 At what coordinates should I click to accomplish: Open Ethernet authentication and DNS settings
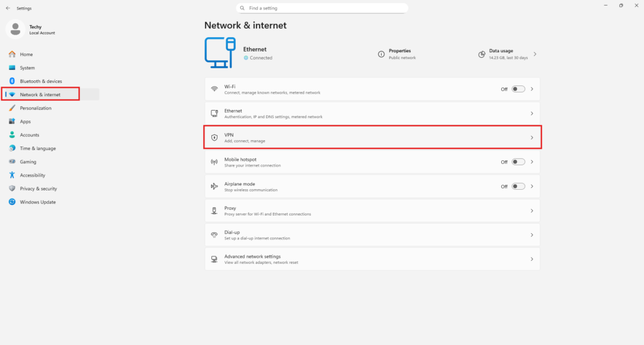pos(372,114)
